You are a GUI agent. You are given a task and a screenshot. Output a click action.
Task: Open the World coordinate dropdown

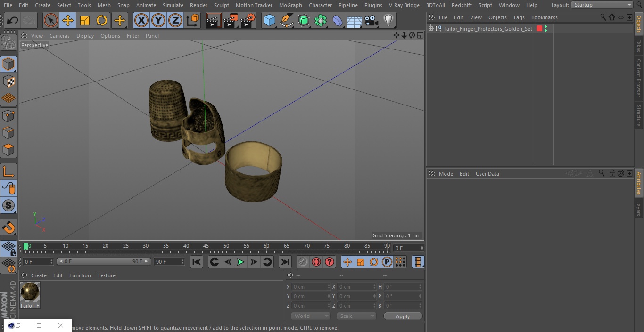(311, 316)
